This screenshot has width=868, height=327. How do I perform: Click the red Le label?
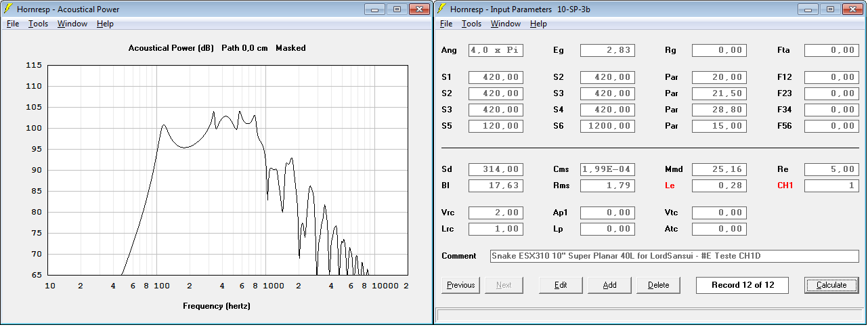point(670,186)
